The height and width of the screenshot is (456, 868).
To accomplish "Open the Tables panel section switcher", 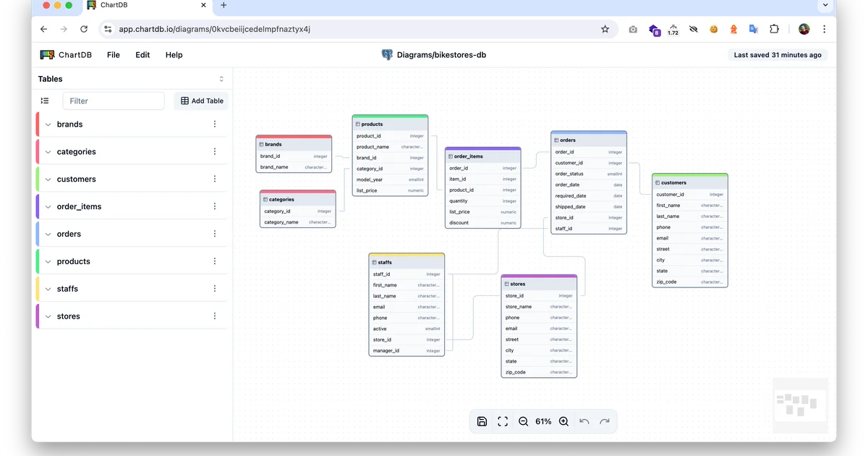I will 221,79.
